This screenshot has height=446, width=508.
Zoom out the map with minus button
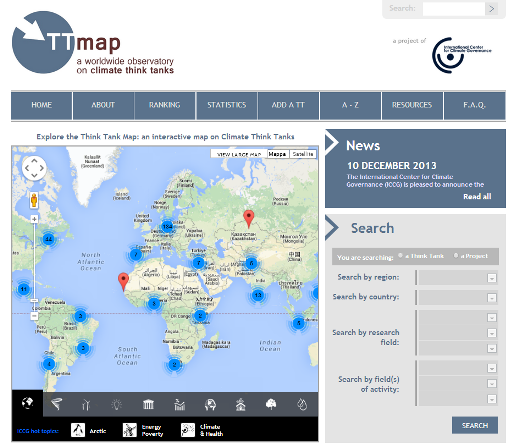point(34,316)
